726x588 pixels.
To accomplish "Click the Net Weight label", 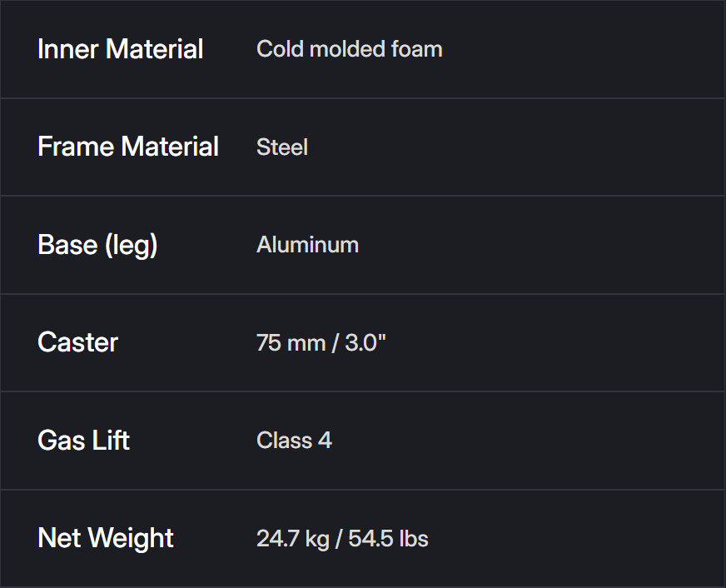I will (x=106, y=538).
